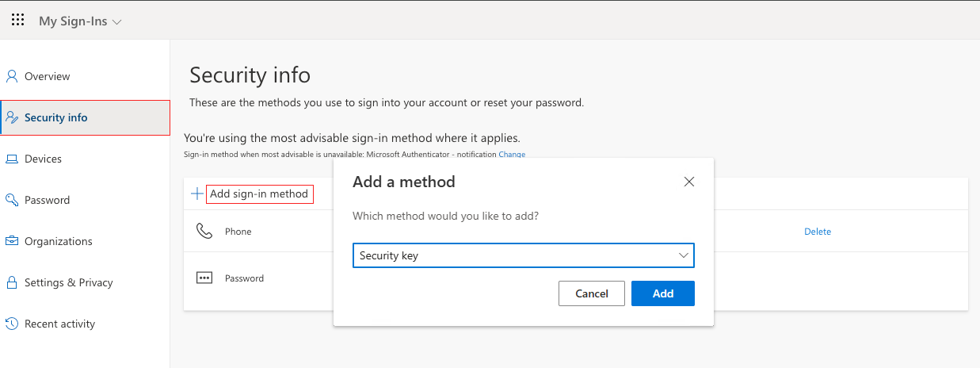Click the Overview person icon
The width and height of the screenshot is (980, 368).
click(12, 77)
